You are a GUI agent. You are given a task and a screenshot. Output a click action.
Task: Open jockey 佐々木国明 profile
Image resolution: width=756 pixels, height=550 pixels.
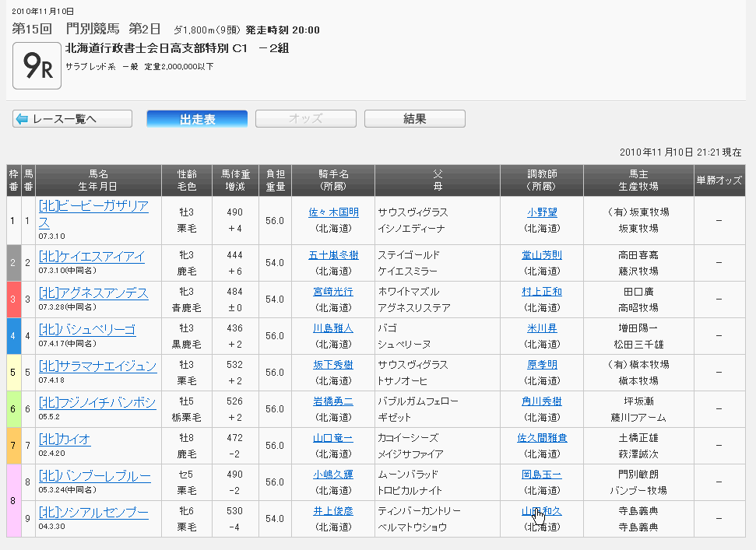[x=333, y=212]
